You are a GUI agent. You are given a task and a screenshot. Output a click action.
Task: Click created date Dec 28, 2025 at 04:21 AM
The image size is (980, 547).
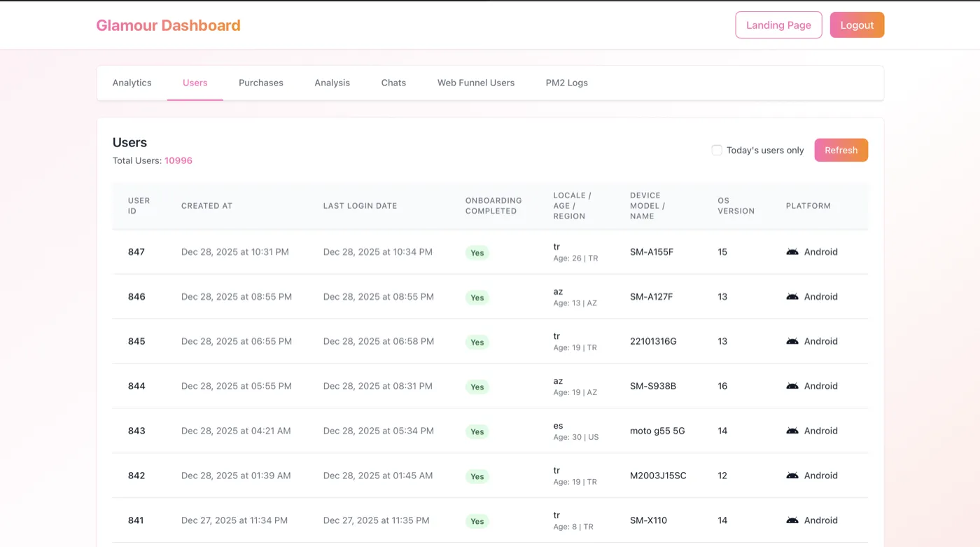pyautogui.click(x=236, y=431)
